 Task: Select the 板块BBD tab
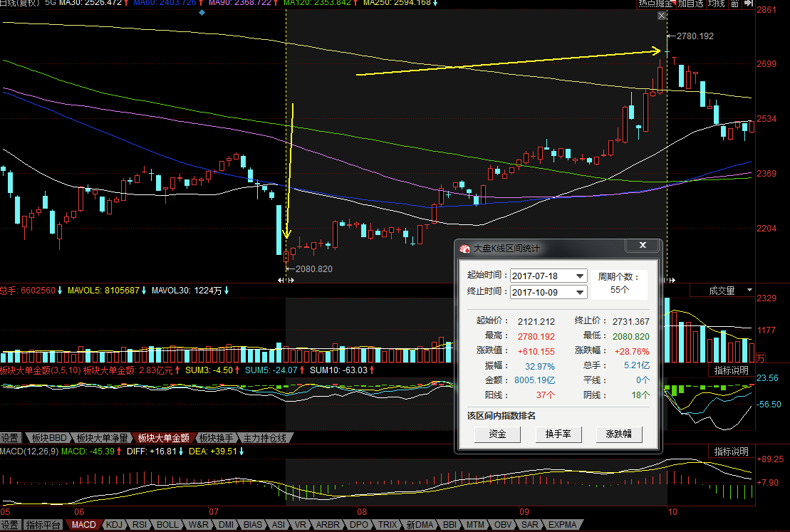(49, 438)
